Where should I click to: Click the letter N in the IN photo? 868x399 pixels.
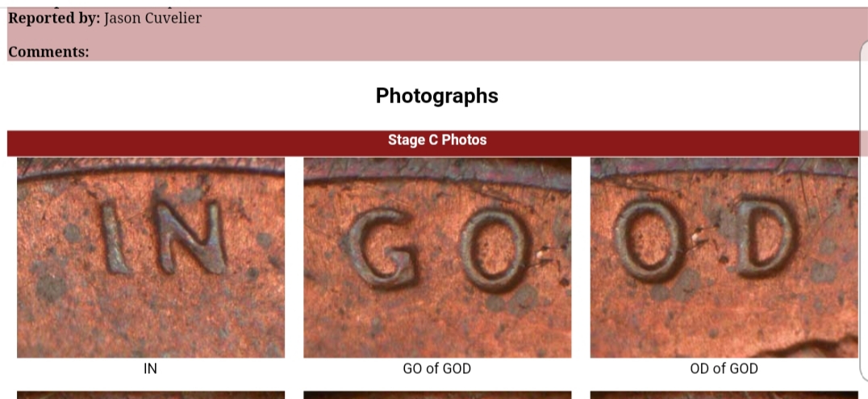(x=190, y=237)
